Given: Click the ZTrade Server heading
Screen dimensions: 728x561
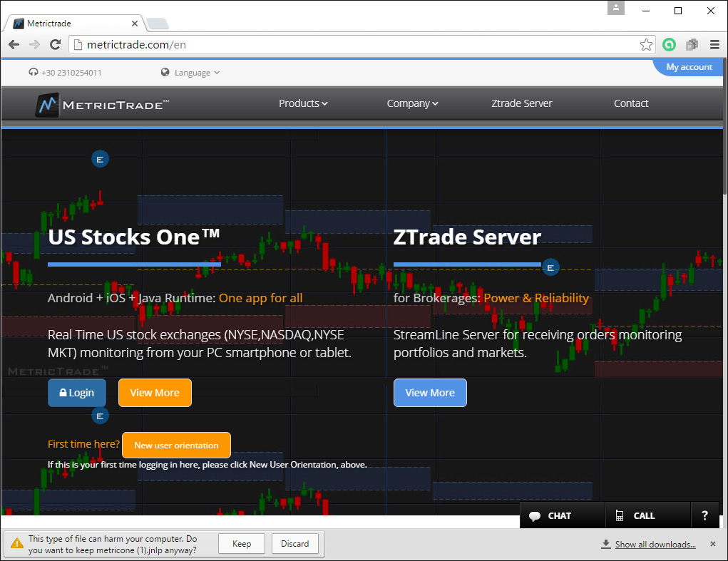Looking at the screenshot, I should 467,237.
